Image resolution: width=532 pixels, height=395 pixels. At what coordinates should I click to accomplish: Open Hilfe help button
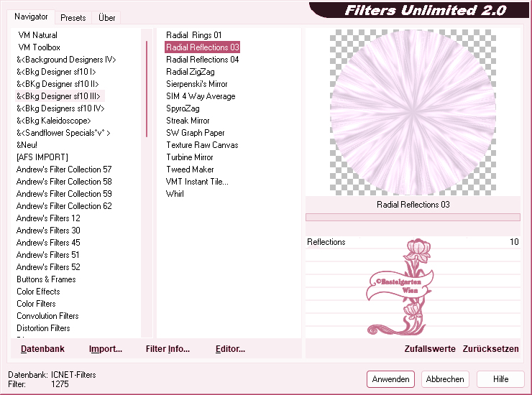[x=501, y=379]
